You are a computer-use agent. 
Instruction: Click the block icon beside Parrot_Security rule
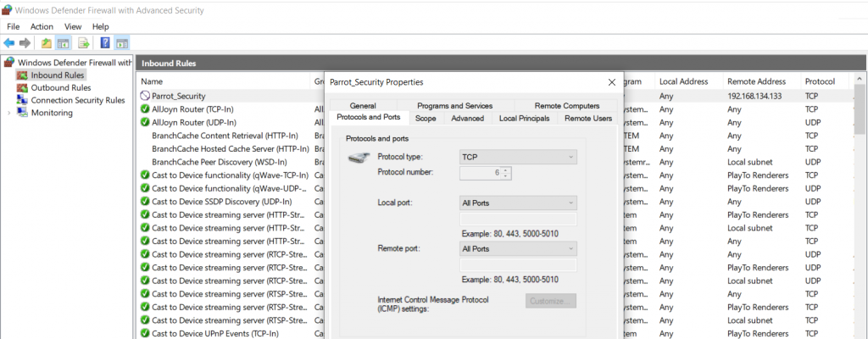(145, 96)
